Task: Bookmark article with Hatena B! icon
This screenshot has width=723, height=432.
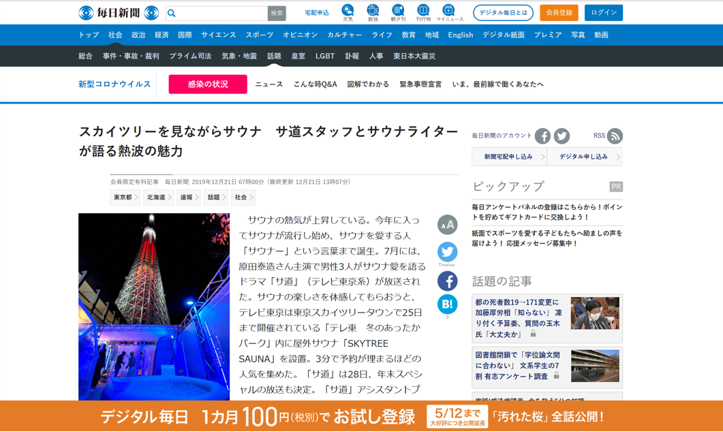Action: 447,304
